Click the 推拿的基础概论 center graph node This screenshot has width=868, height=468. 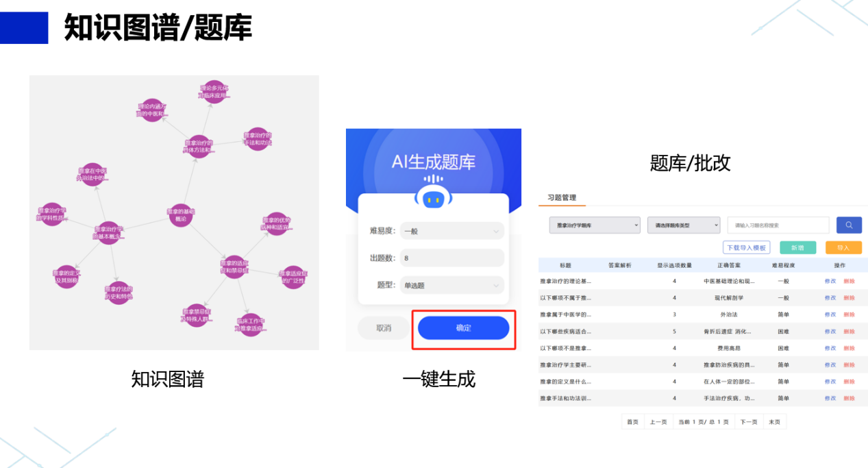pos(180,215)
